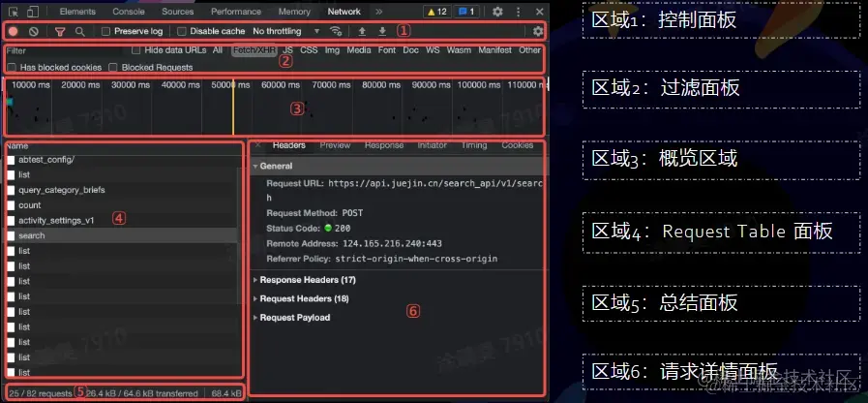Clear the network log
868x403 pixels.
(x=34, y=32)
